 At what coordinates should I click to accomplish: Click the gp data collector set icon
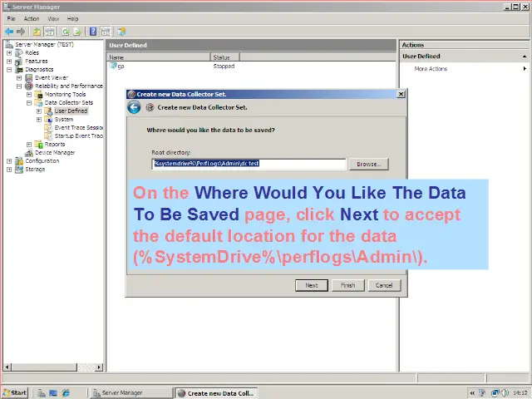point(113,66)
